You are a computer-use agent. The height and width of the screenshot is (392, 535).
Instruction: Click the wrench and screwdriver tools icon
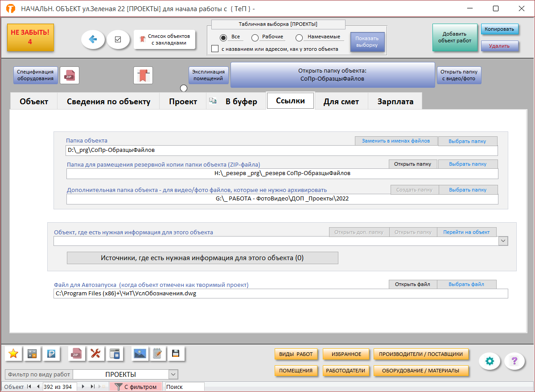point(96,354)
